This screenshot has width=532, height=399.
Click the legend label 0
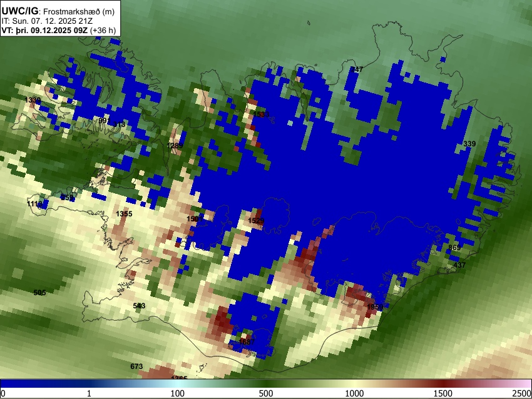click(3, 393)
